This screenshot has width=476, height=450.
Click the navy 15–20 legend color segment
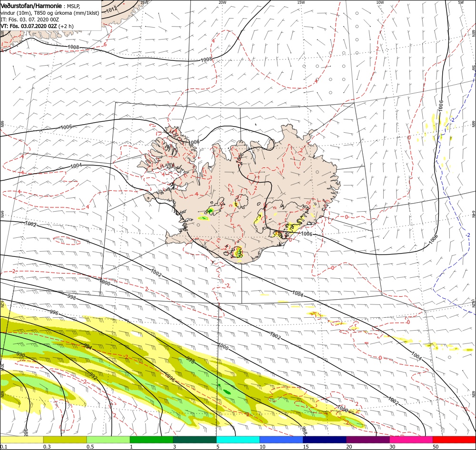(x=325, y=440)
